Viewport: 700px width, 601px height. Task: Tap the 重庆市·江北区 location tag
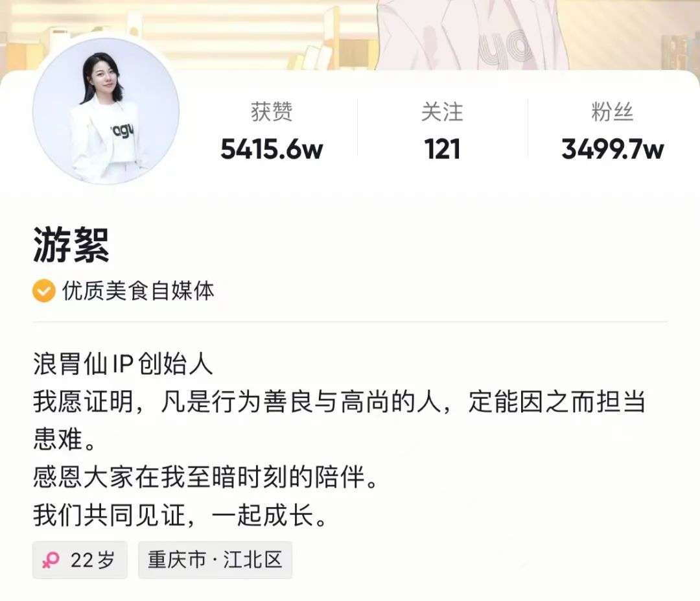tap(215, 560)
